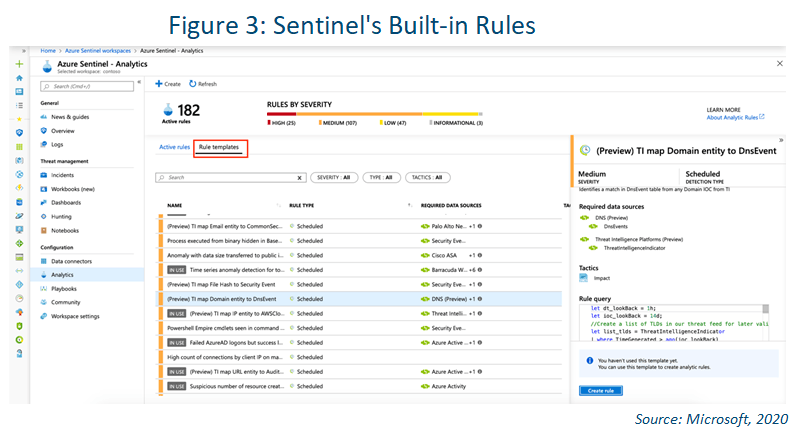
Task: Click the MEDIUM (107) severity legend
Action: (x=338, y=123)
